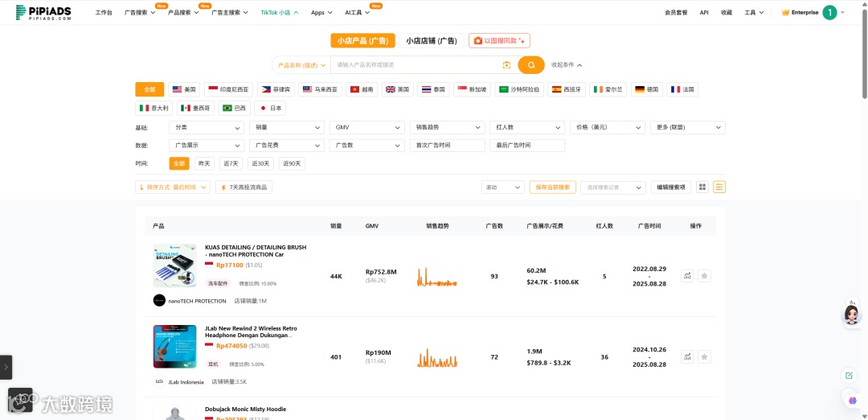Select 近30天 time range

pyautogui.click(x=261, y=163)
